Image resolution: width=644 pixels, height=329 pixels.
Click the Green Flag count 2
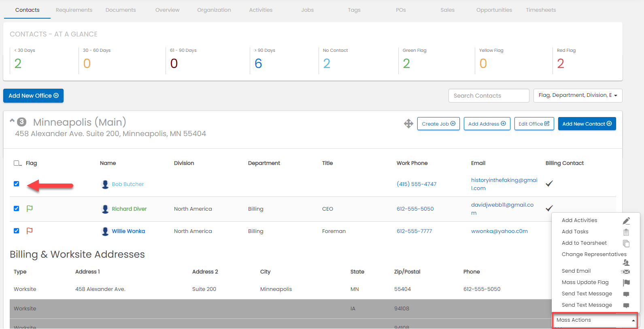(x=406, y=64)
